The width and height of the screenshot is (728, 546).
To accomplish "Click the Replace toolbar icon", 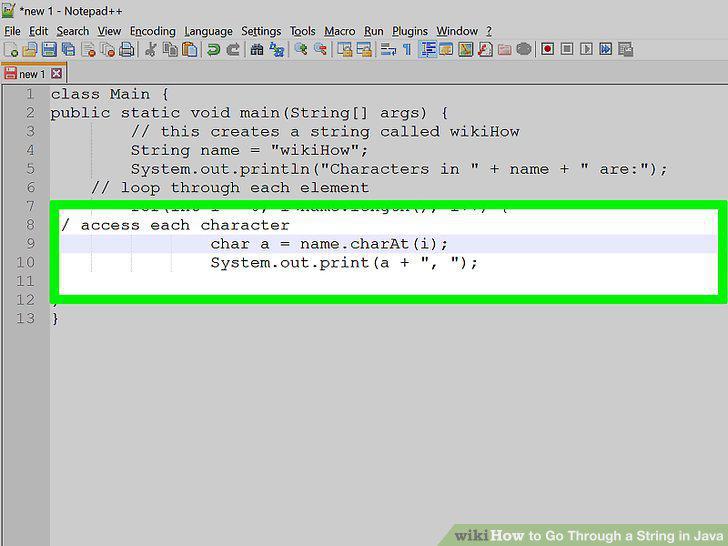I will (277, 49).
